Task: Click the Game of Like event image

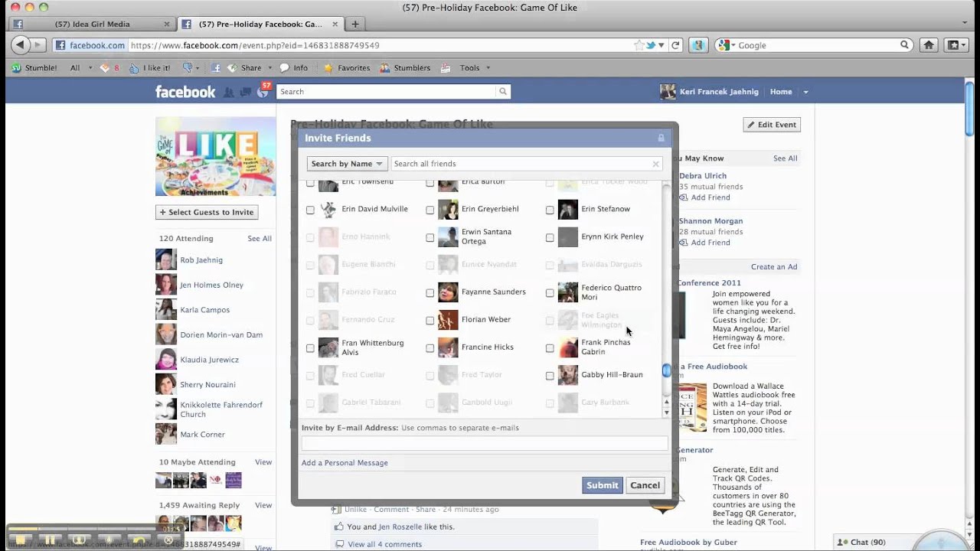Action: [x=216, y=157]
